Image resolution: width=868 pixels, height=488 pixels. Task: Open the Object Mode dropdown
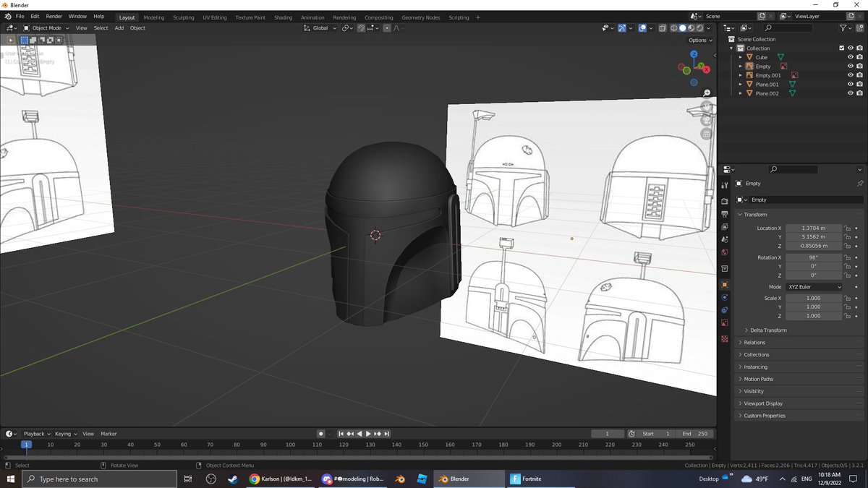tap(46, 28)
